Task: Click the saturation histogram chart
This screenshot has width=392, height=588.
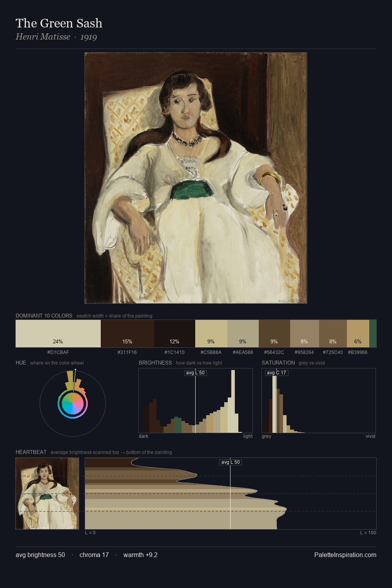Action: coord(319,401)
